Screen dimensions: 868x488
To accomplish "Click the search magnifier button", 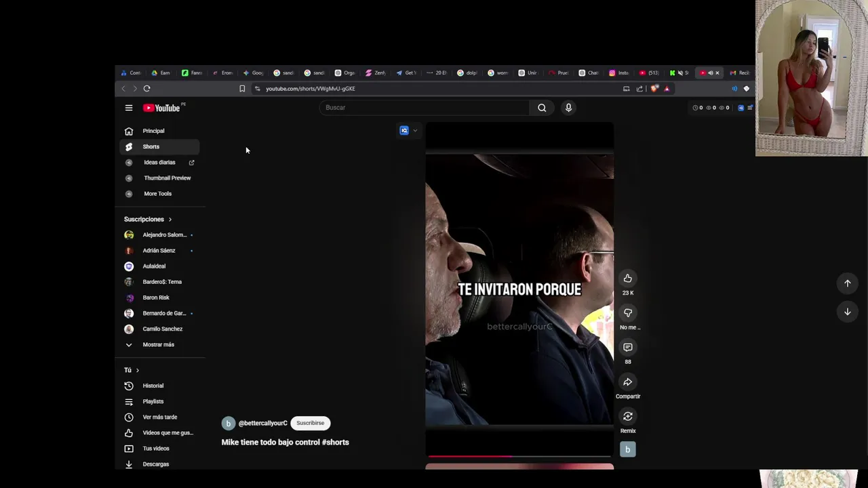I will [x=542, y=108].
